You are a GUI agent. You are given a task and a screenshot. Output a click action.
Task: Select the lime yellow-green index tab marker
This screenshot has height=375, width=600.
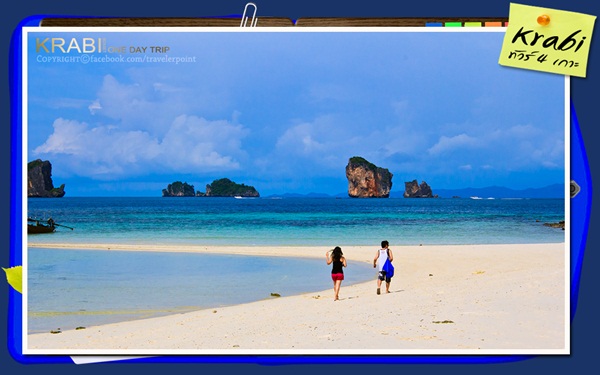473,24
